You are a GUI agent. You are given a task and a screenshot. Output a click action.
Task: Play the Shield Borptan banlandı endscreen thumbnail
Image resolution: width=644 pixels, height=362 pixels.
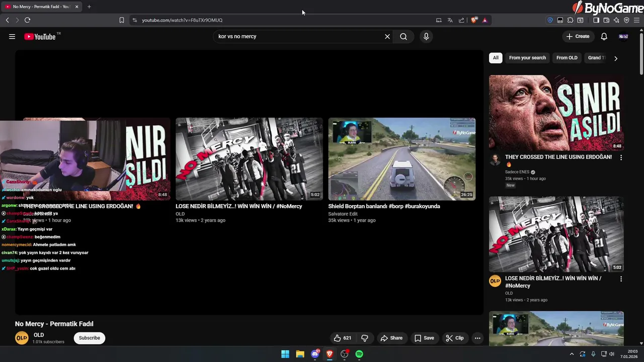(402, 159)
